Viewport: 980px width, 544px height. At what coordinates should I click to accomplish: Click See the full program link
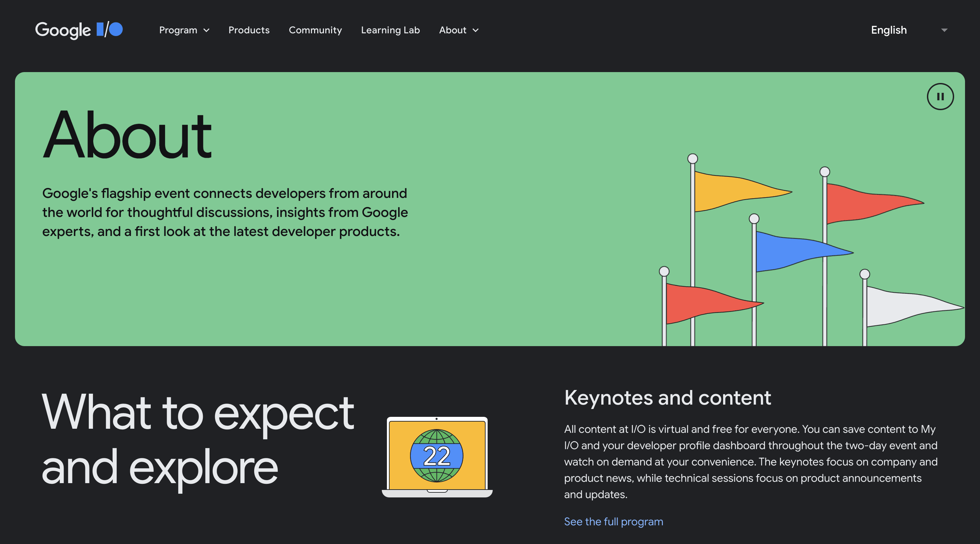pos(613,521)
